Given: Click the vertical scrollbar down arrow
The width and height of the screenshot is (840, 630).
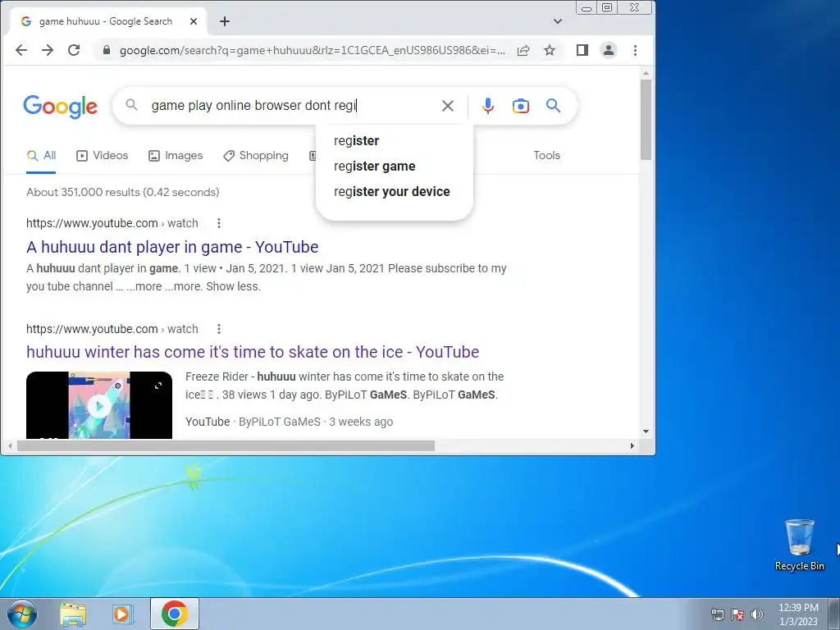Looking at the screenshot, I should [x=646, y=431].
